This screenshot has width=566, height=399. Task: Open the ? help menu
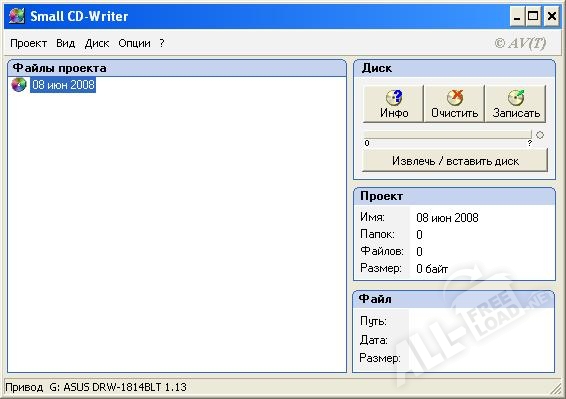pyautogui.click(x=162, y=43)
